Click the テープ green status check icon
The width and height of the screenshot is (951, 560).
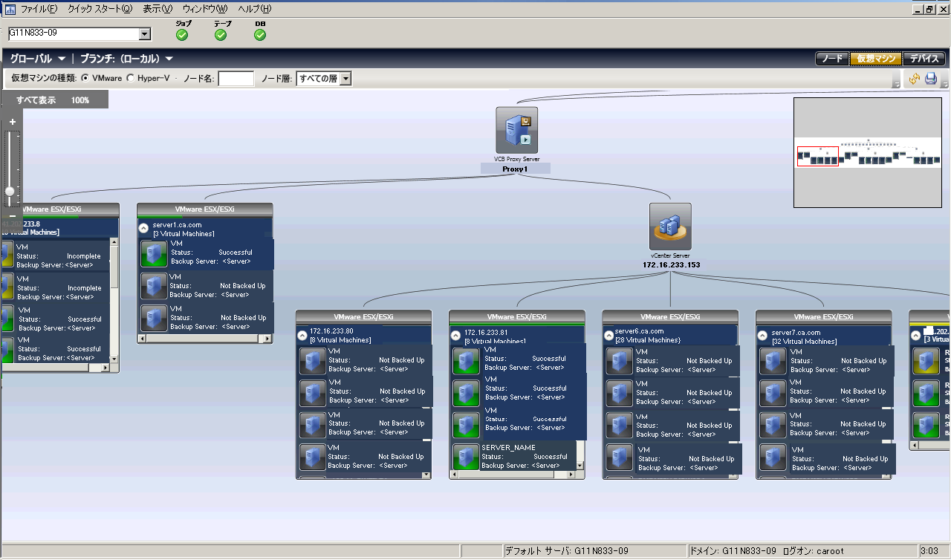[x=221, y=35]
